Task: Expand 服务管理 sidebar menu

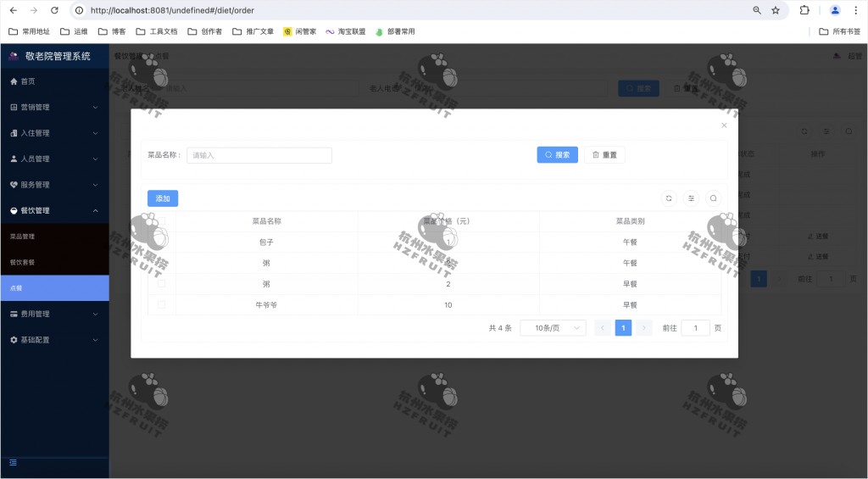Action: tap(55, 185)
